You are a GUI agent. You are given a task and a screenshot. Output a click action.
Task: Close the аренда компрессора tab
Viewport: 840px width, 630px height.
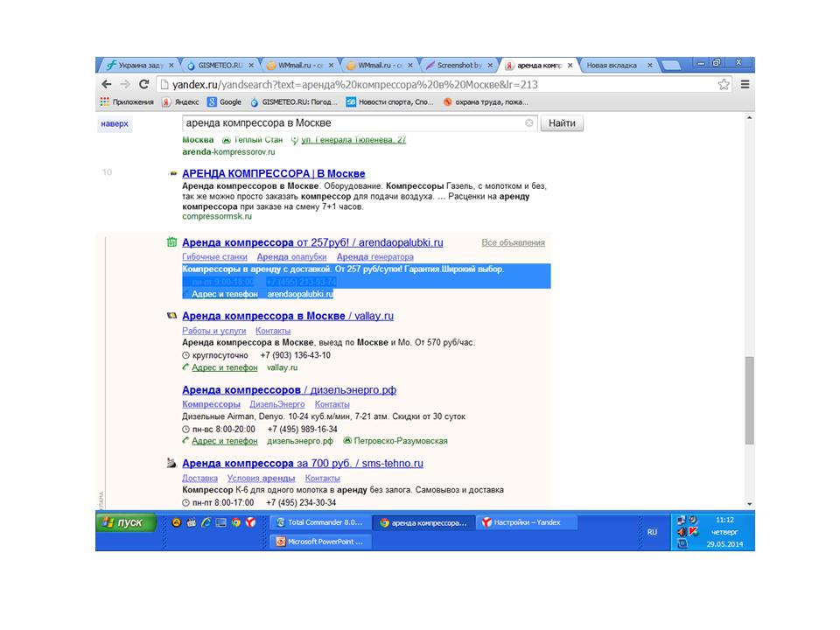[x=570, y=65]
